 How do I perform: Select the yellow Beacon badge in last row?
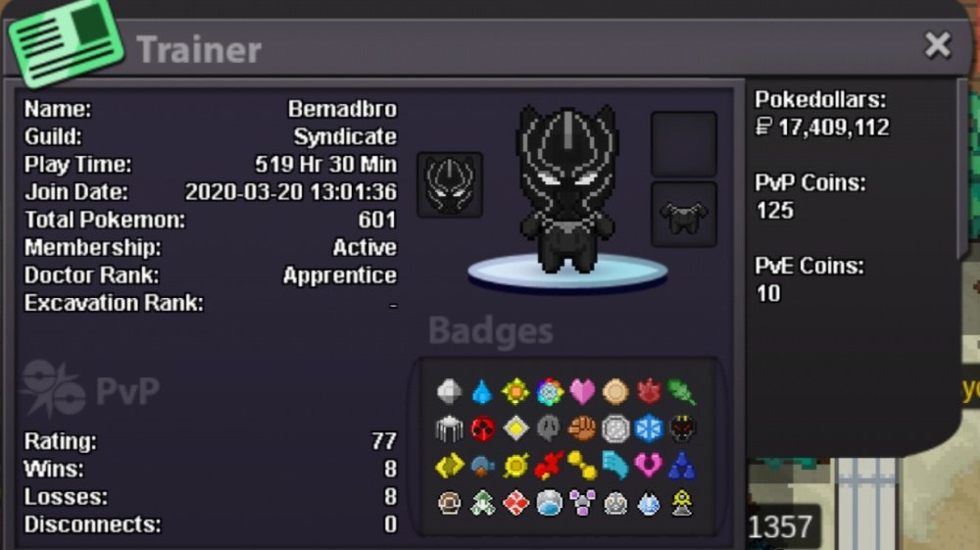click(x=682, y=503)
